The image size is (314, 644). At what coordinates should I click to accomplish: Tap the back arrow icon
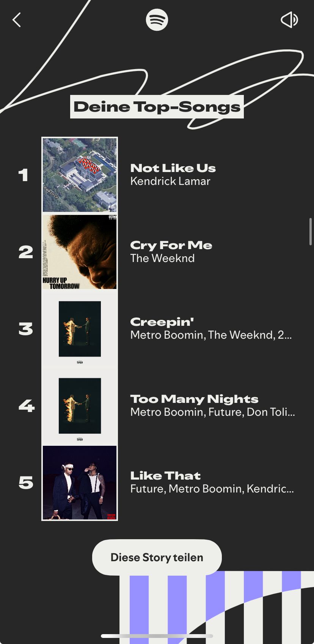(x=17, y=20)
